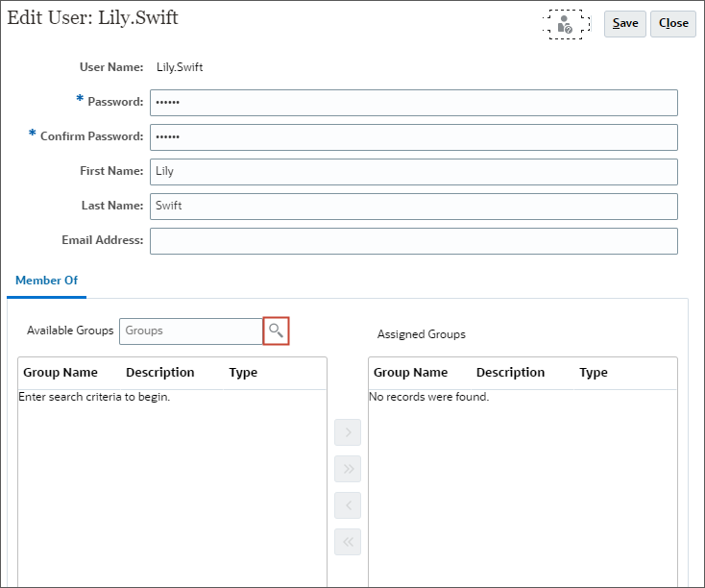Viewport: 705px width, 588px height.
Task: Click the Available Groups label
Action: click(70, 331)
